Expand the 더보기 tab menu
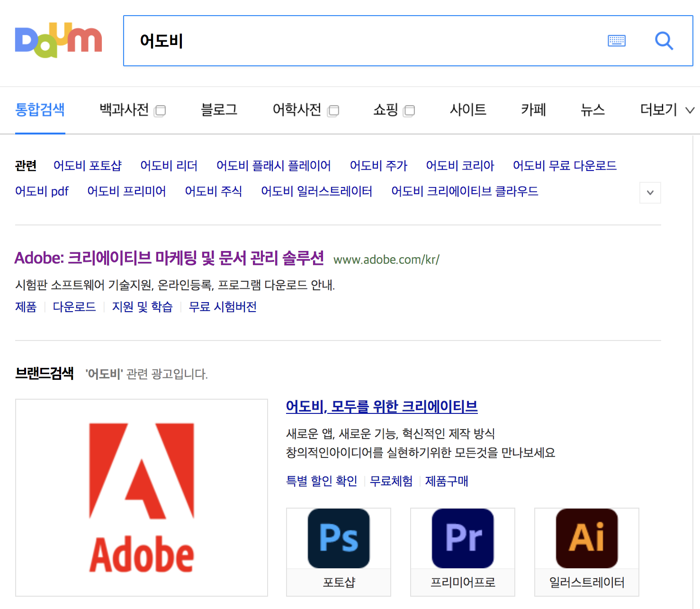The image size is (700, 609). [667, 110]
